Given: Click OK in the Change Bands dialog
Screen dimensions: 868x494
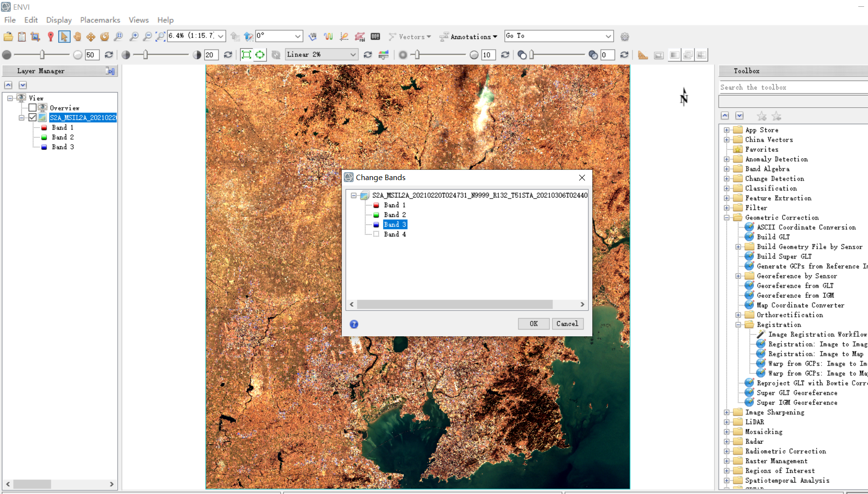Looking at the screenshot, I should point(533,324).
